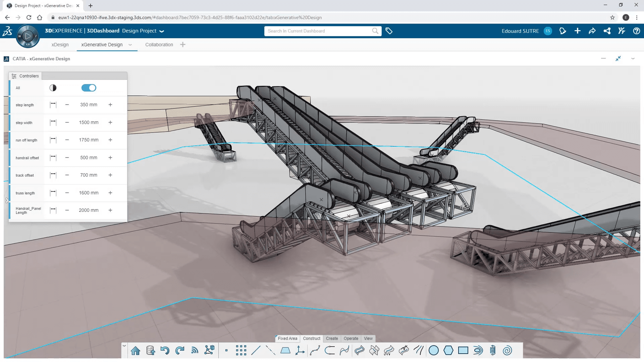This screenshot has height=362, width=644.
Task: Select the rectangle draw tool
Action: [x=463, y=350]
